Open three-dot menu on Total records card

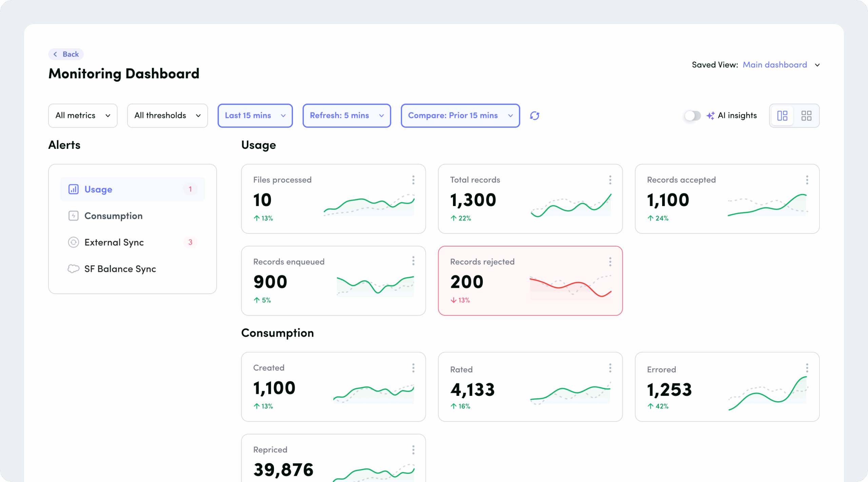(610, 180)
